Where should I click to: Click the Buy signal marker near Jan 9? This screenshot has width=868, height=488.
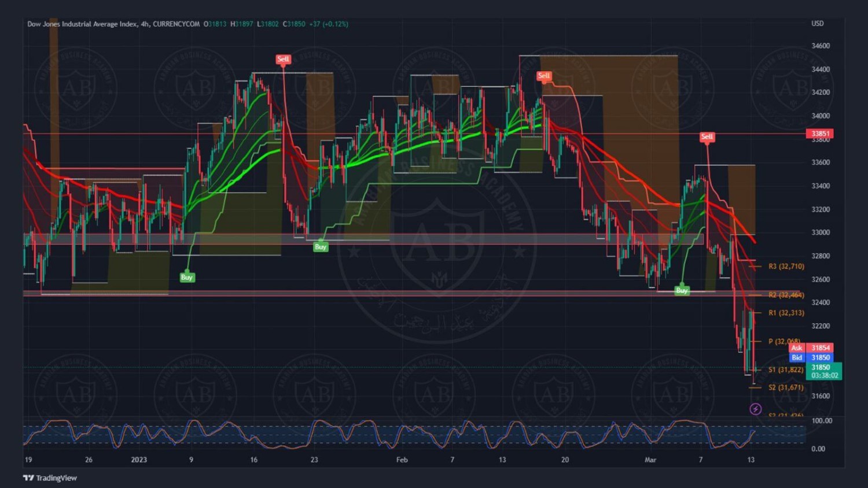(186, 278)
